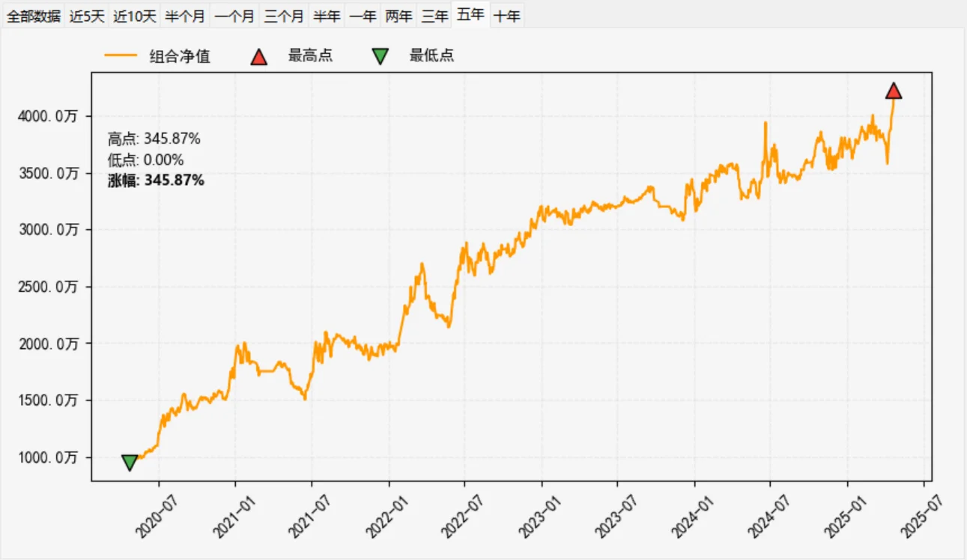Viewport: 967px width, 560px height.
Task: Click the 最低点 legend label
Action: click(x=432, y=55)
